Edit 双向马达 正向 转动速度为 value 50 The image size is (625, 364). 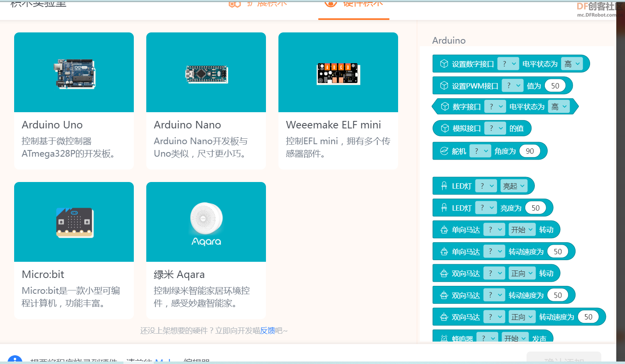[588, 317]
